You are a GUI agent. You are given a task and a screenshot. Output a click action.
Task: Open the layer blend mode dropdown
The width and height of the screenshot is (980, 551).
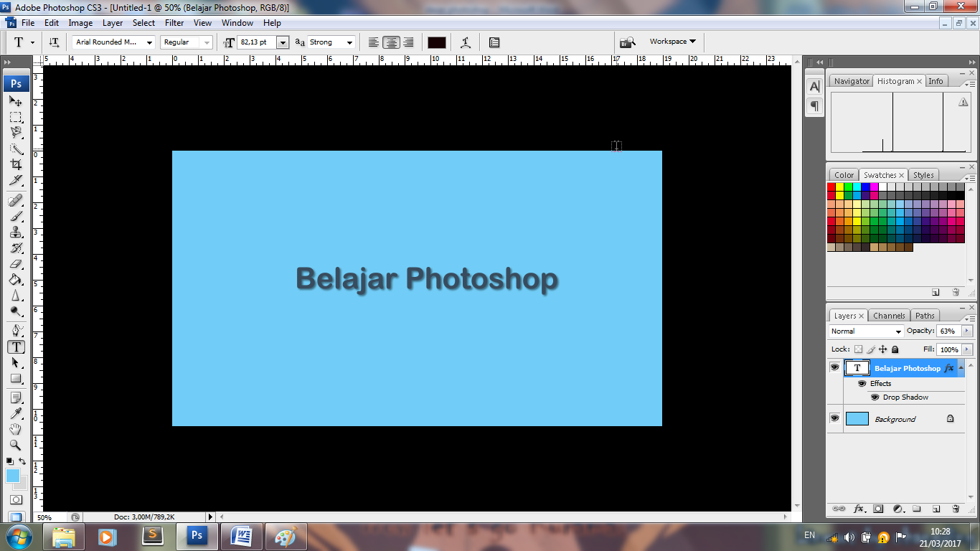click(x=867, y=331)
